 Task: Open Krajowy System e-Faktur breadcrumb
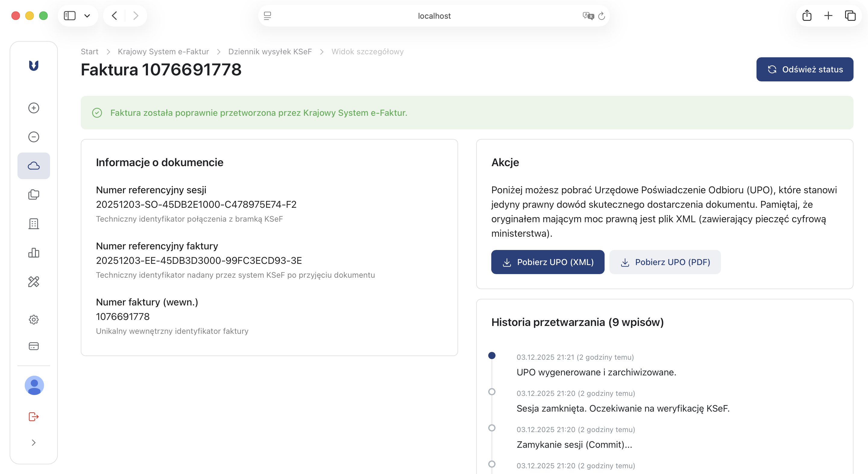pyautogui.click(x=163, y=51)
